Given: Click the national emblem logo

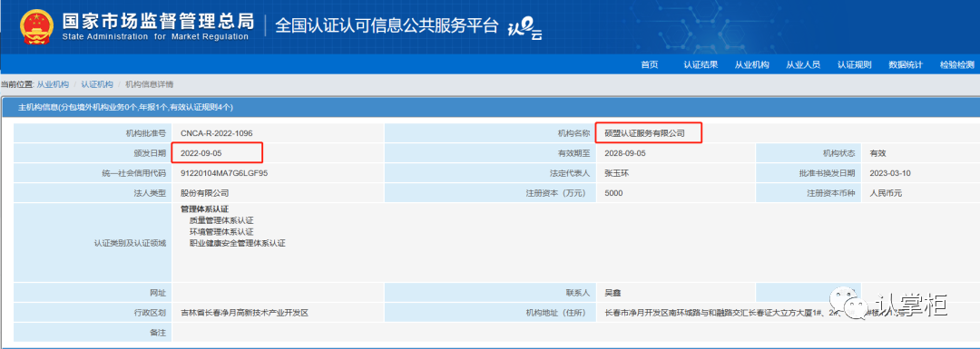Looking at the screenshot, I should [x=36, y=26].
